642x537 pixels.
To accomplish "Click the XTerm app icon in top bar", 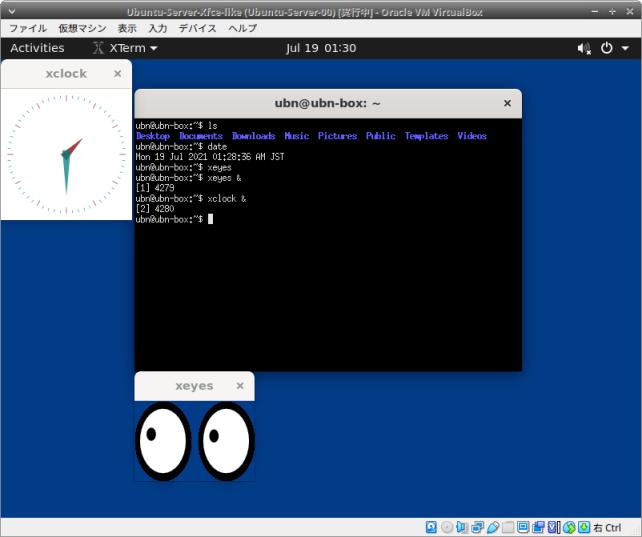I will click(98, 48).
